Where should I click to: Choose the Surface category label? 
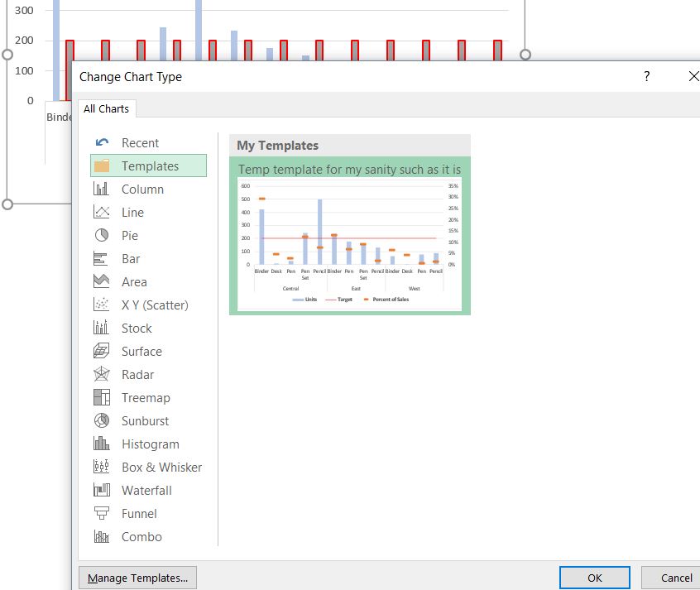(141, 352)
